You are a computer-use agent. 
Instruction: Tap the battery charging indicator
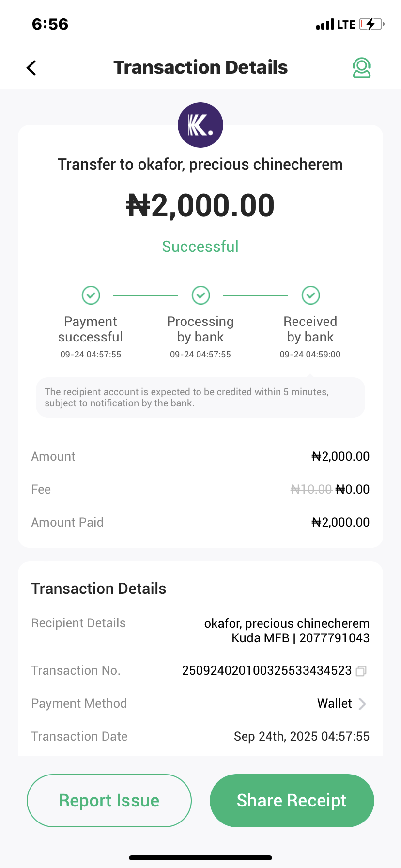(371, 24)
